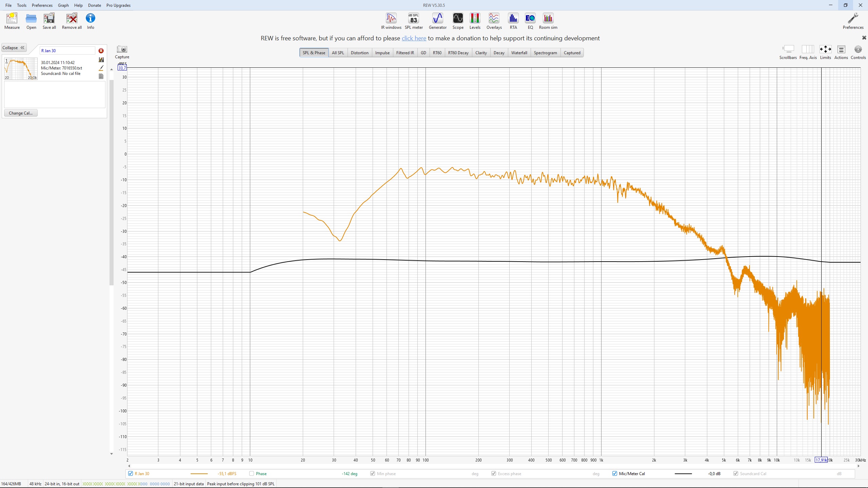The height and width of the screenshot is (488, 868).
Task: Toggle the Mic/Meter Cal trace checkbox
Action: [x=615, y=473]
